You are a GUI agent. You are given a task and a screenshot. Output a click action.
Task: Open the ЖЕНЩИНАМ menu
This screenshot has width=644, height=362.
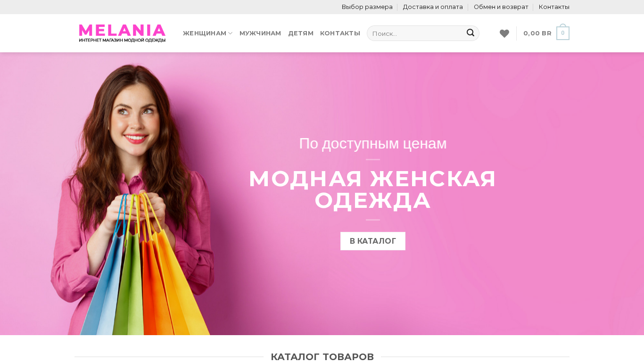click(205, 33)
